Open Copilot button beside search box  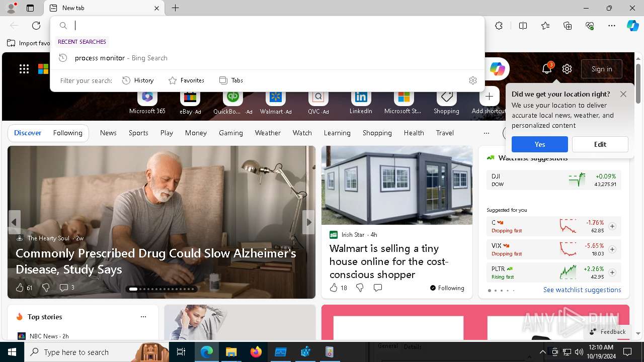coord(497,69)
